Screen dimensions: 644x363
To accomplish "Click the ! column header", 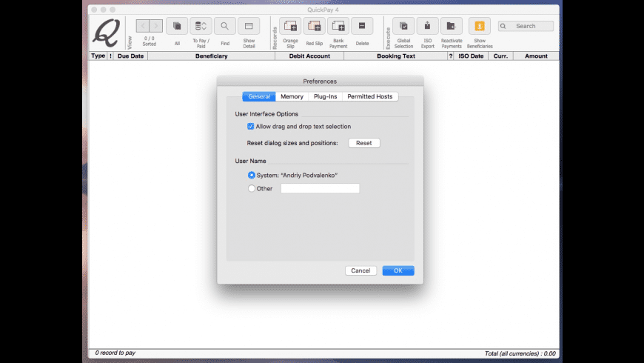I will point(110,56).
